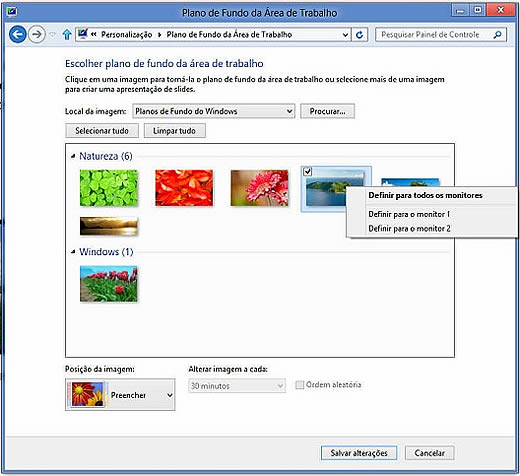Collapse the Windows group

pos(73,252)
